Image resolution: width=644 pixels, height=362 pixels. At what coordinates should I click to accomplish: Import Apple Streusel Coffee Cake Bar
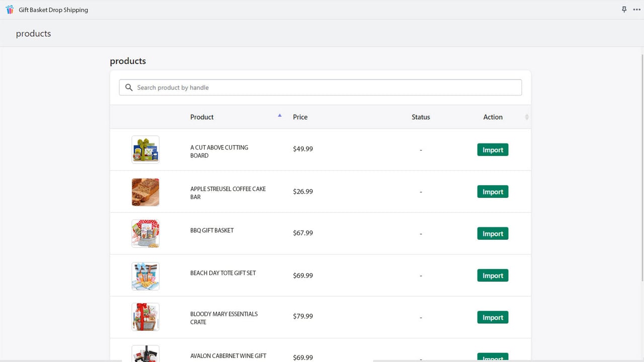[x=493, y=192]
